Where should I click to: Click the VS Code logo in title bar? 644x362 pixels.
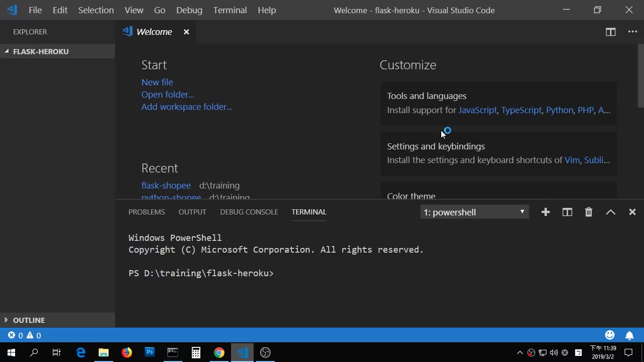pyautogui.click(x=12, y=10)
